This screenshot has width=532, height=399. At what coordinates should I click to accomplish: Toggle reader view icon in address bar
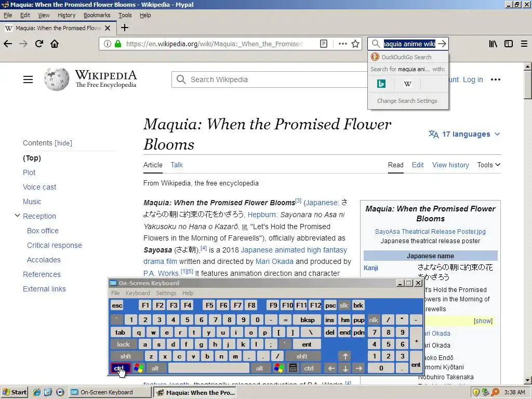click(x=324, y=44)
